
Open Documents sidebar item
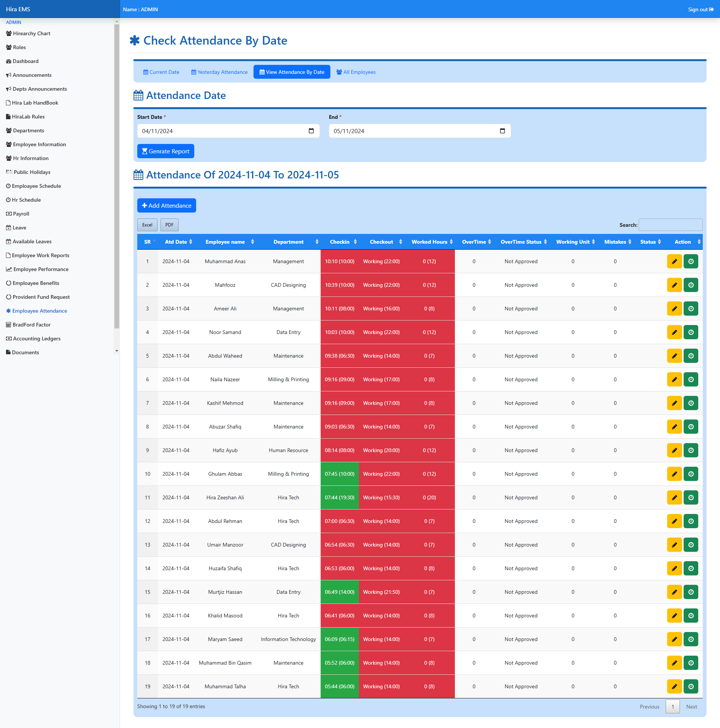click(22, 353)
